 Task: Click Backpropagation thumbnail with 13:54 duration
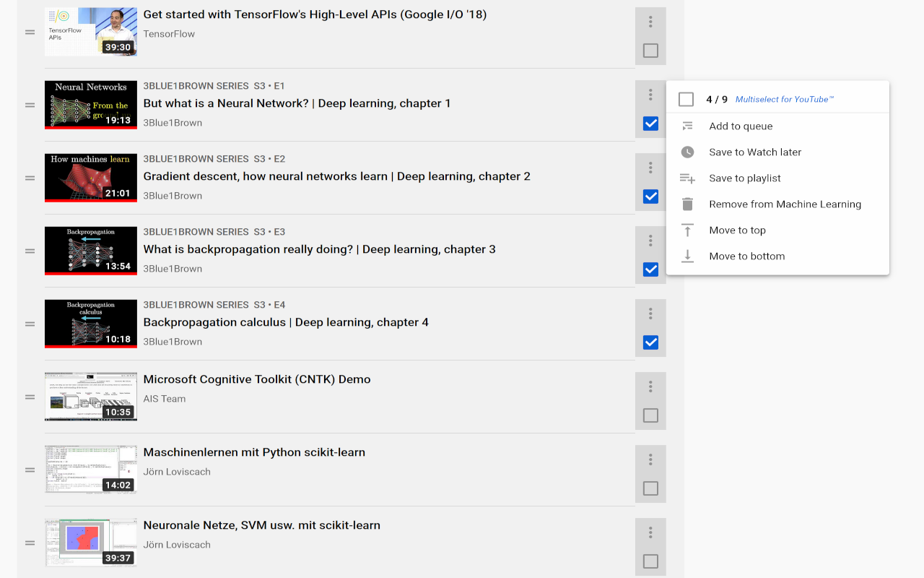point(91,251)
